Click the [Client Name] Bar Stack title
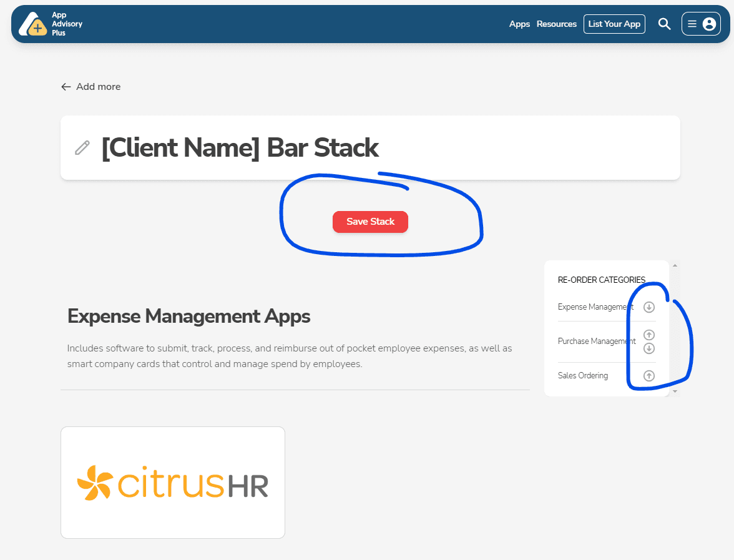Viewport: 734px width, 560px height. coord(240,148)
